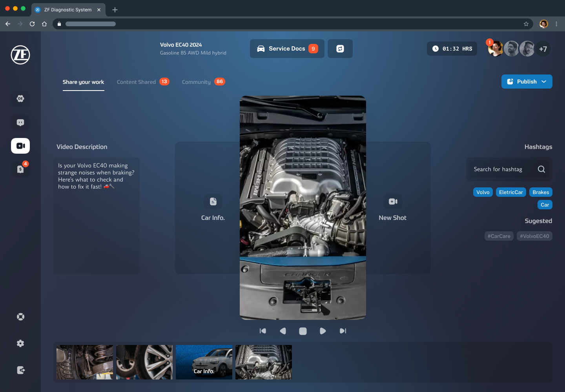Add suggested hashtag #CarCare

(x=499, y=236)
